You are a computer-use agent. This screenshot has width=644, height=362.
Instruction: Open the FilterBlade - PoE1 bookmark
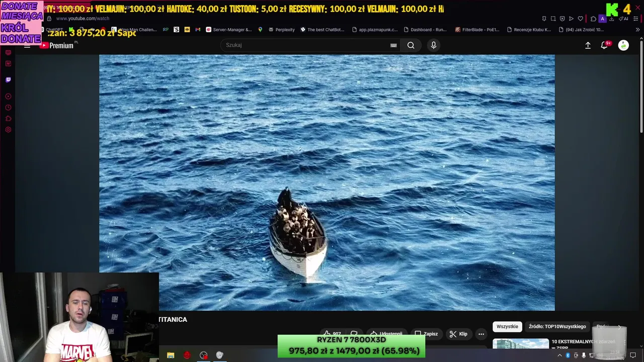click(476, 30)
